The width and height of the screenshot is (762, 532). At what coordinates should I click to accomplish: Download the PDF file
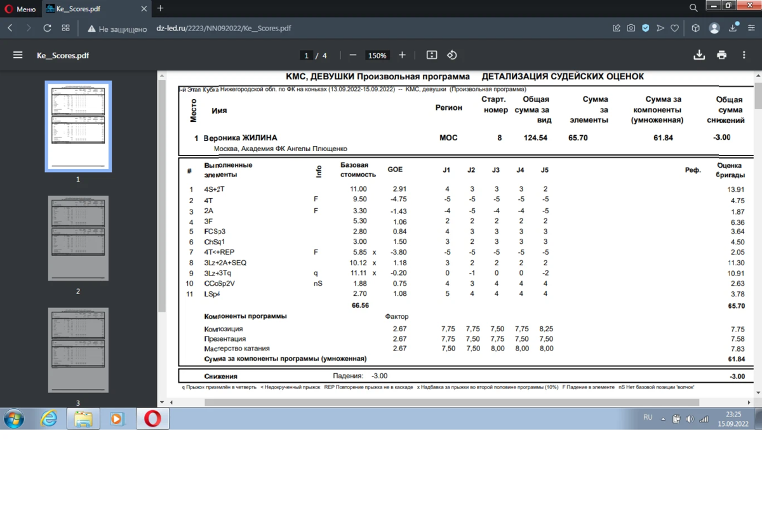pyautogui.click(x=699, y=55)
